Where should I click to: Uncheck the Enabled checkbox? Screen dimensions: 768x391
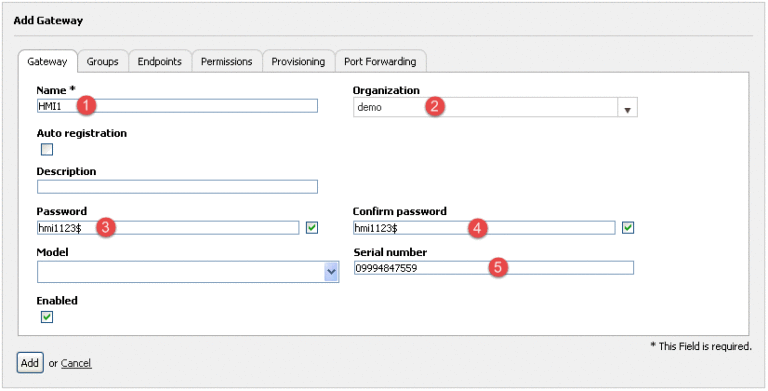click(x=47, y=318)
